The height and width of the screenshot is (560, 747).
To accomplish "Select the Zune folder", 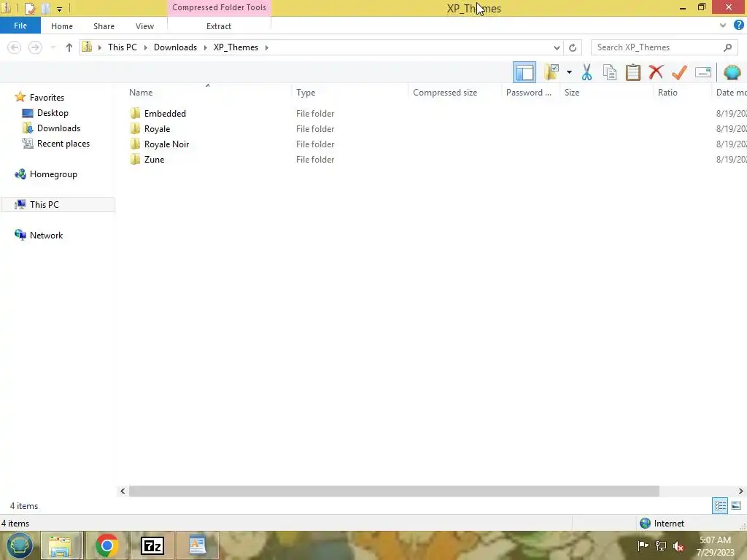I will pos(154,159).
